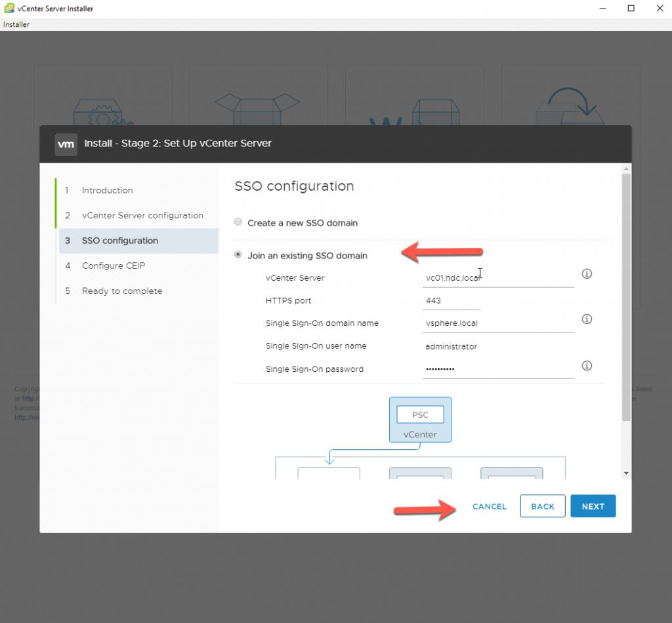Maximize the vCenter Server Installer window
Image resolution: width=672 pixels, height=623 pixels.
(631, 9)
